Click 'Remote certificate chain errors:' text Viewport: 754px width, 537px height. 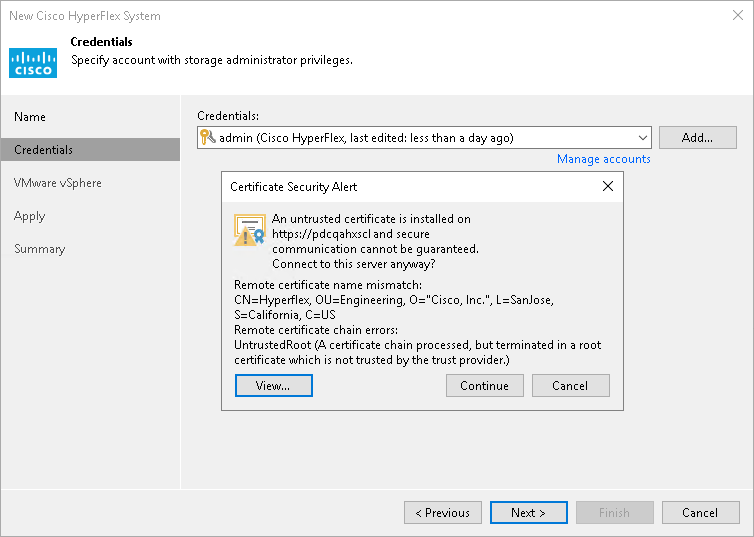click(x=316, y=330)
